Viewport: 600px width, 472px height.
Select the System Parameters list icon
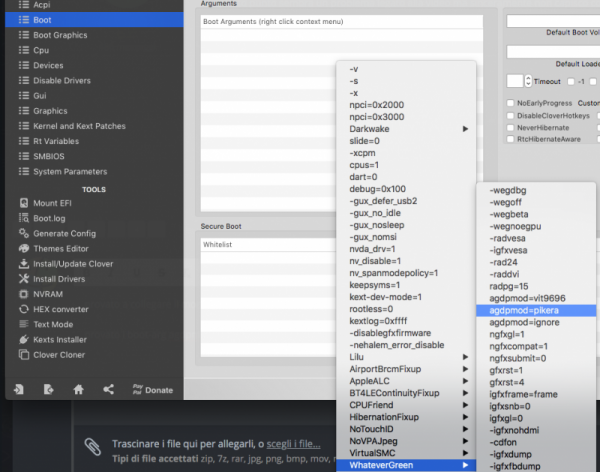pyautogui.click(x=24, y=171)
